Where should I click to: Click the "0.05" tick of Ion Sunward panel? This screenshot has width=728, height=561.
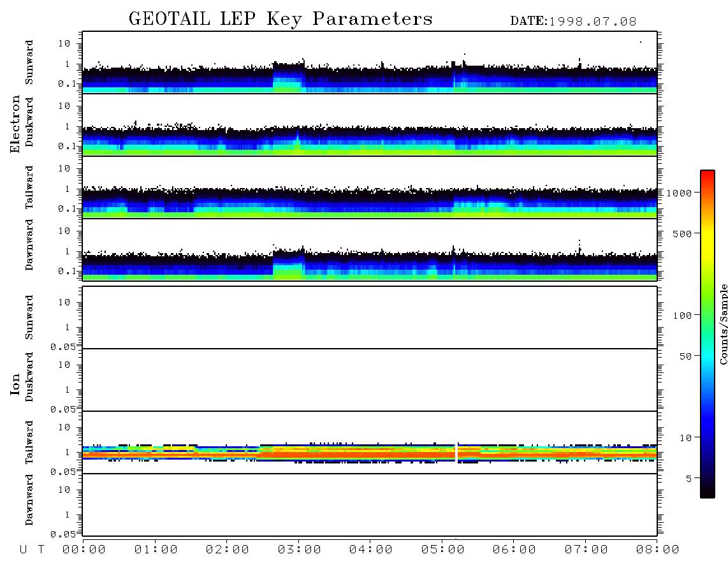63,346
